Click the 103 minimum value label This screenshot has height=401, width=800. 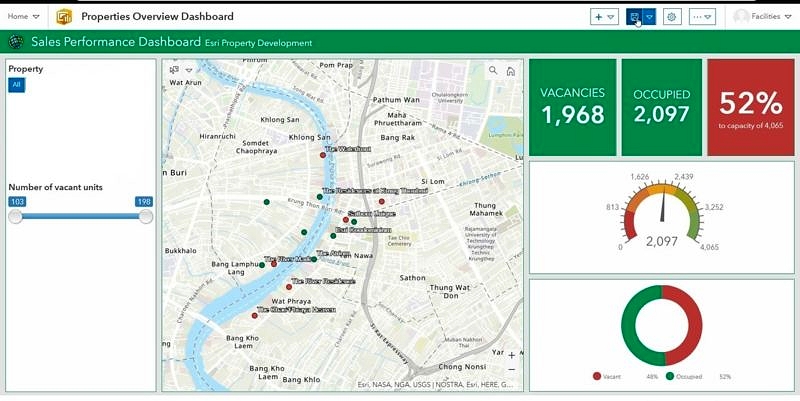click(x=17, y=202)
